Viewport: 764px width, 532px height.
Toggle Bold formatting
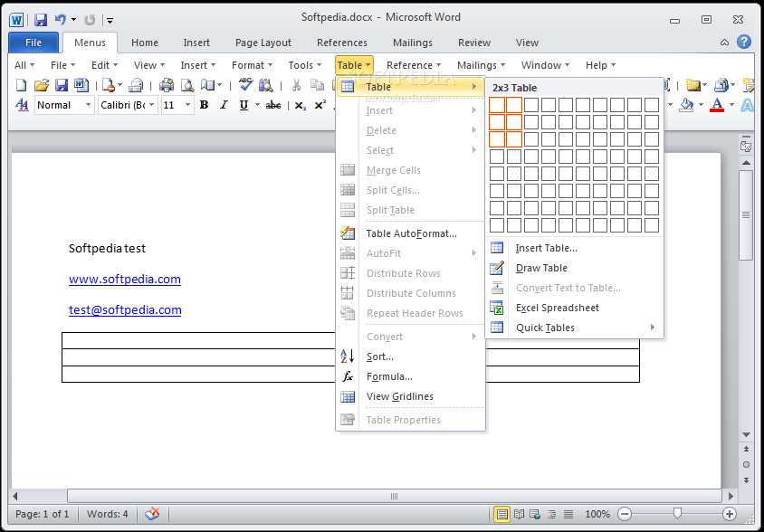[x=205, y=105]
